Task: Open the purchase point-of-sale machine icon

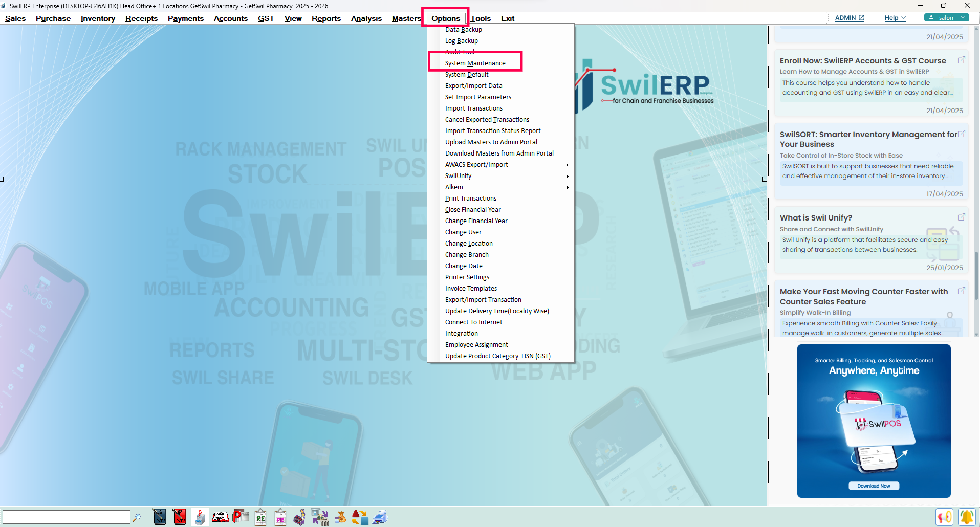Action: click(200, 517)
